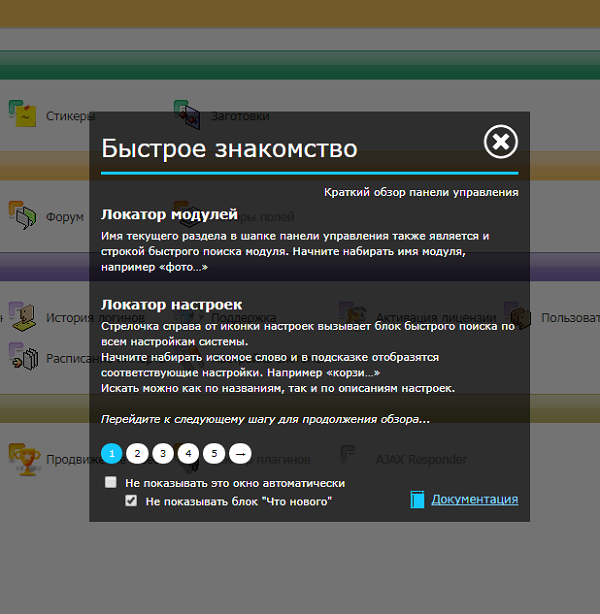This screenshot has width=600, height=614.
Task: Close the Быстрое знакомство dialog
Action: coord(501,142)
